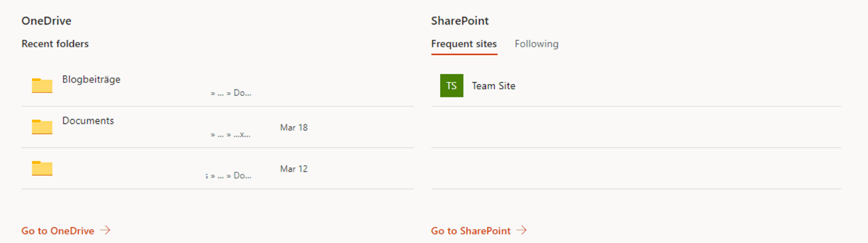Click the Documents folder icon
The width and height of the screenshot is (868, 243).
(x=42, y=127)
